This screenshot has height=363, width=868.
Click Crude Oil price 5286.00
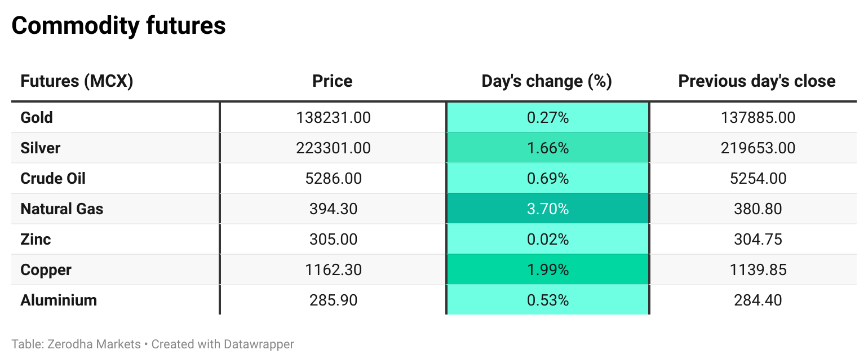[333, 179]
